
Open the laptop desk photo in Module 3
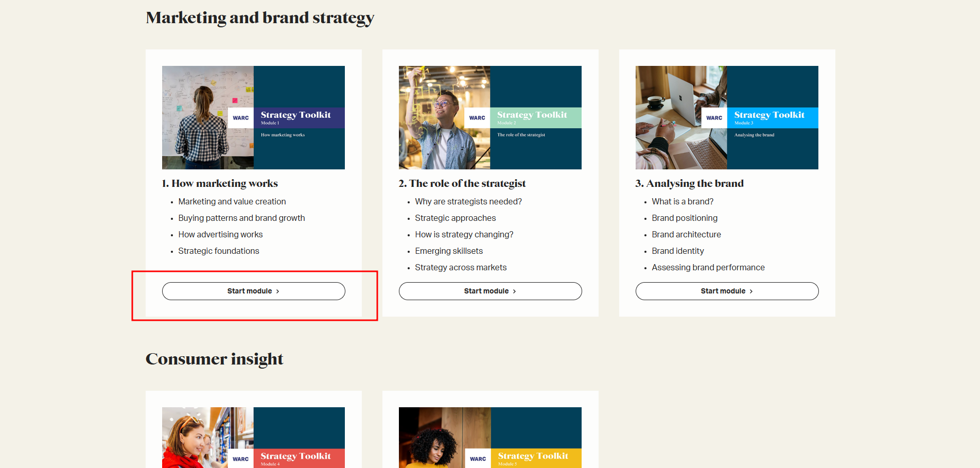(x=680, y=117)
